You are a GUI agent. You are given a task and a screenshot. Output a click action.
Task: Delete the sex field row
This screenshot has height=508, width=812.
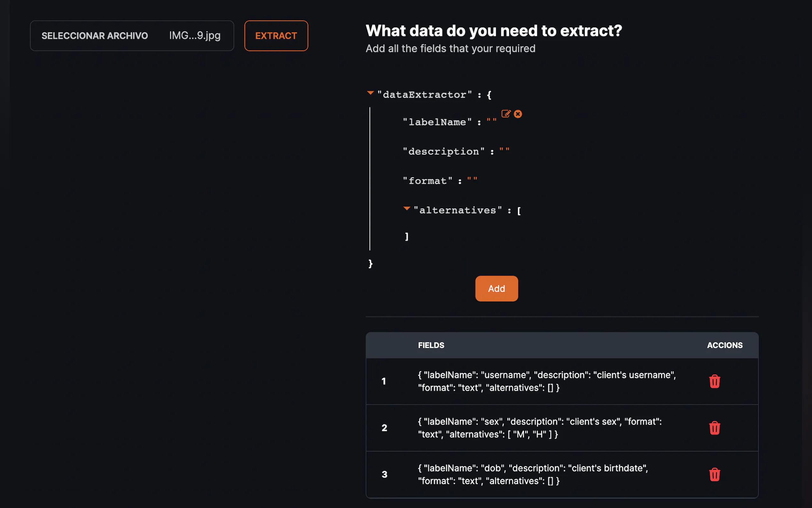pyautogui.click(x=714, y=428)
